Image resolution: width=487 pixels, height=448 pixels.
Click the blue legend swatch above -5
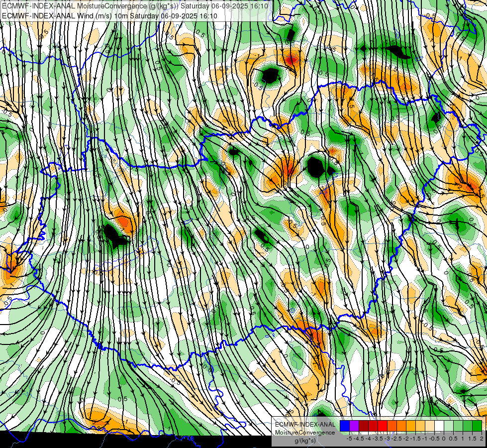(345, 426)
